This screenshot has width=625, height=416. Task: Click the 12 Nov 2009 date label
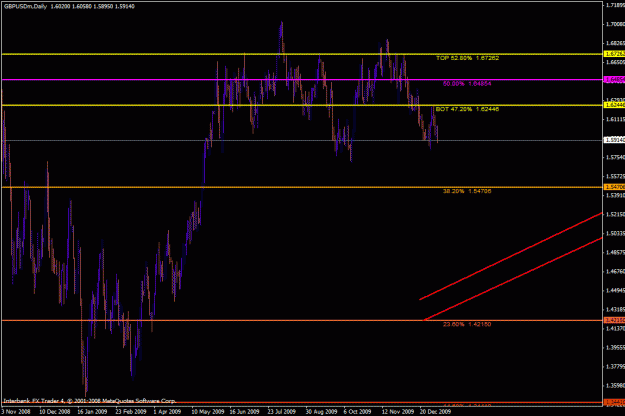pos(398,412)
